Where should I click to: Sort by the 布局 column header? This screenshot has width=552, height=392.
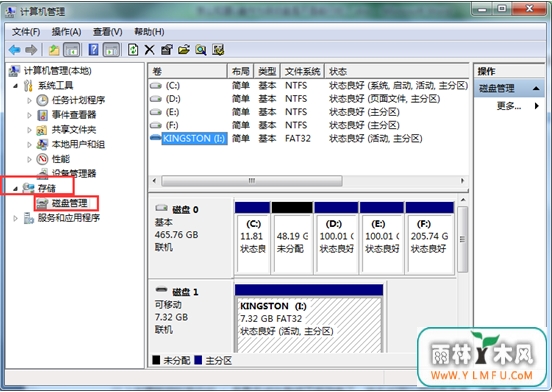pos(241,71)
